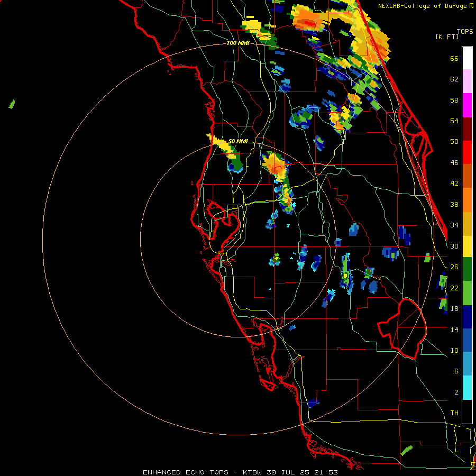476x476 pixels.
Task: Pick the light pink swatch on the color bar
Action: [x=467, y=81]
